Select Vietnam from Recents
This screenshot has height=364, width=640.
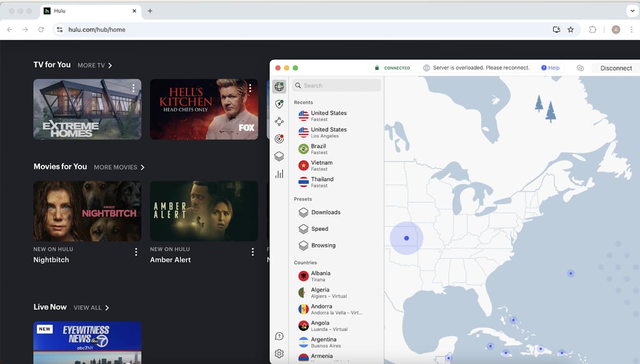click(x=337, y=165)
